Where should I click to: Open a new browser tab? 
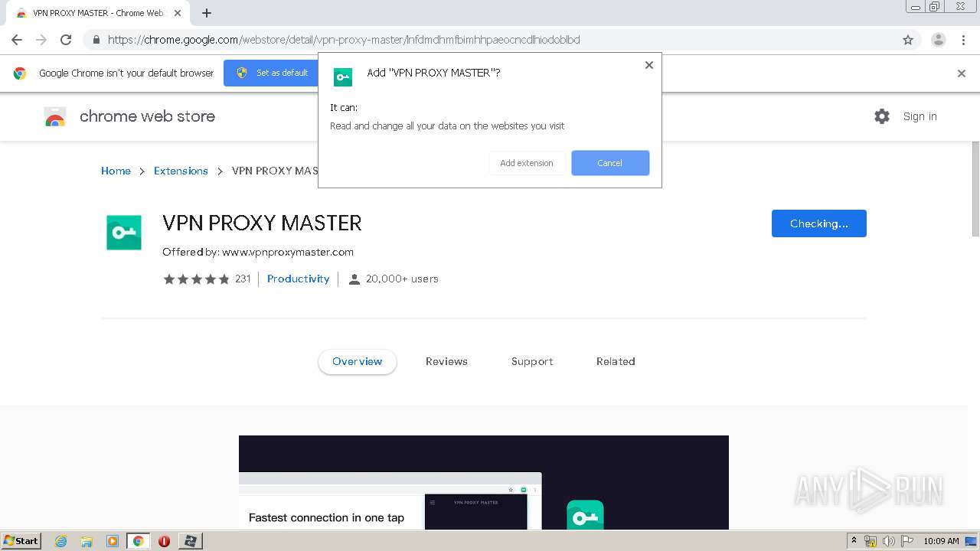(x=207, y=13)
